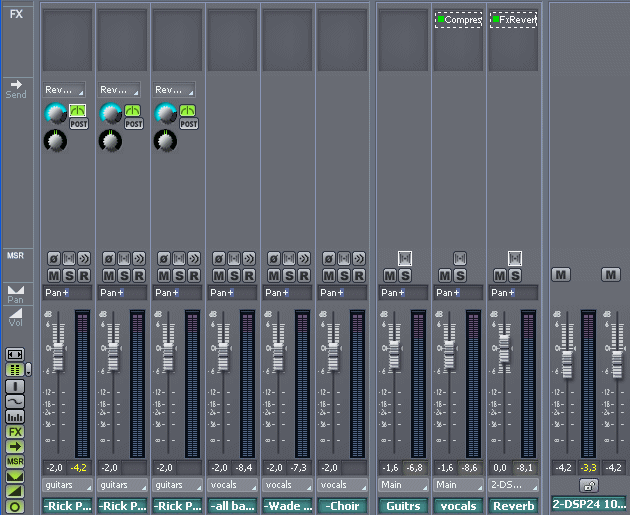Toggle the green Sends arrow section button
The height and width of the screenshot is (515, 630).
[x=15, y=446]
